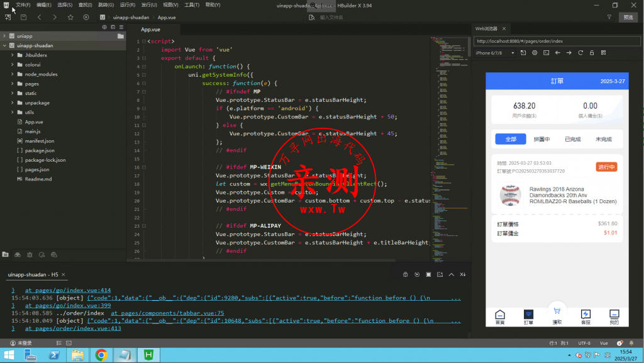Click the bookmark star toolbar icon
644x363 pixels.
coord(70,17)
